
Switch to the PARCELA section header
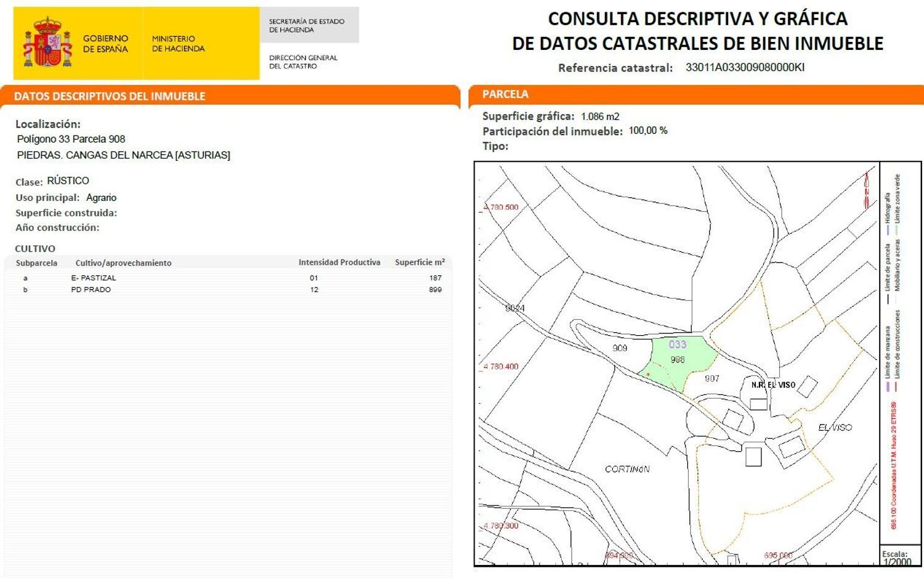point(506,94)
